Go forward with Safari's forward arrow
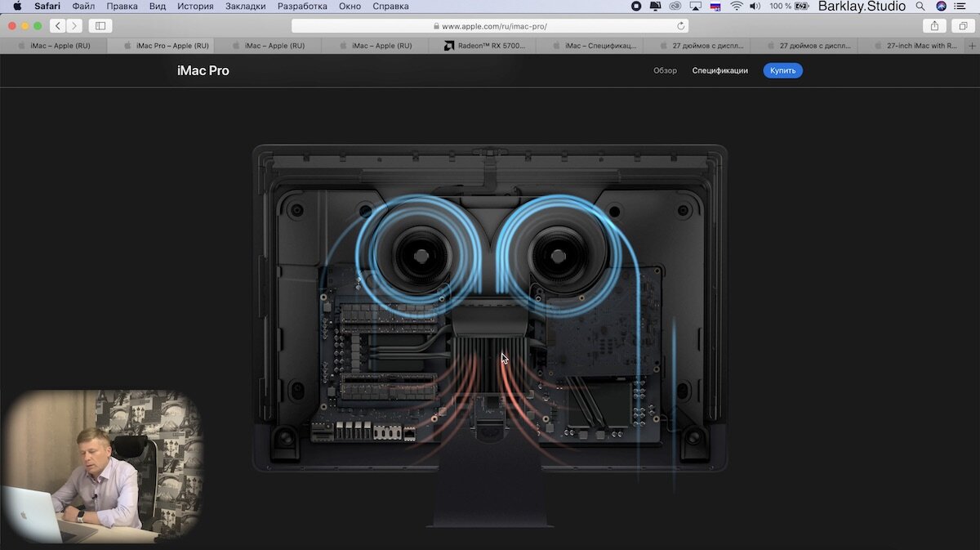Image resolution: width=980 pixels, height=550 pixels. [x=73, y=26]
